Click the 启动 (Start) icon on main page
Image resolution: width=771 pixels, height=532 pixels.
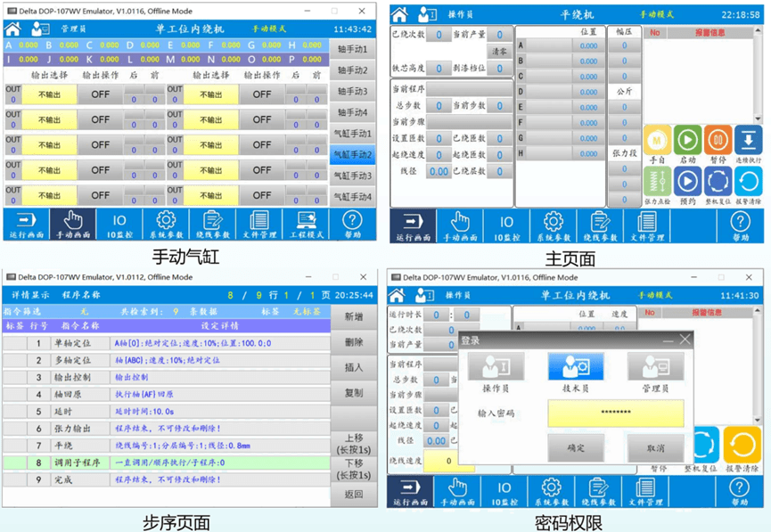(x=688, y=140)
